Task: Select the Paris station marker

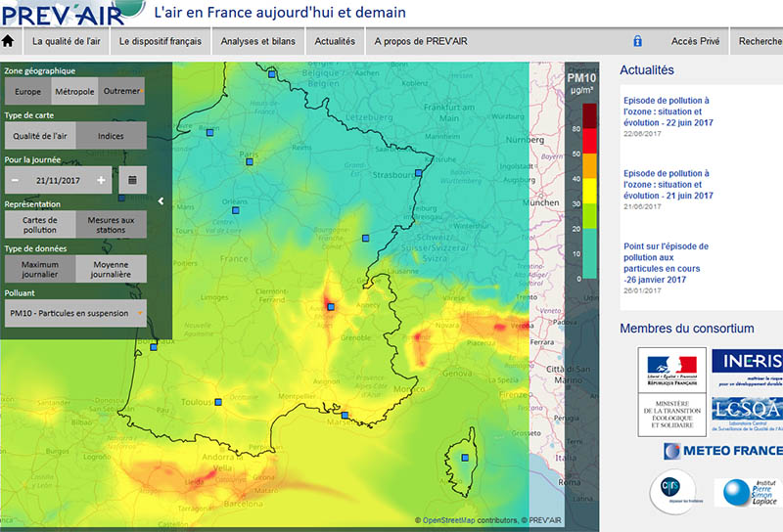Action: click(x=250, y=161)
